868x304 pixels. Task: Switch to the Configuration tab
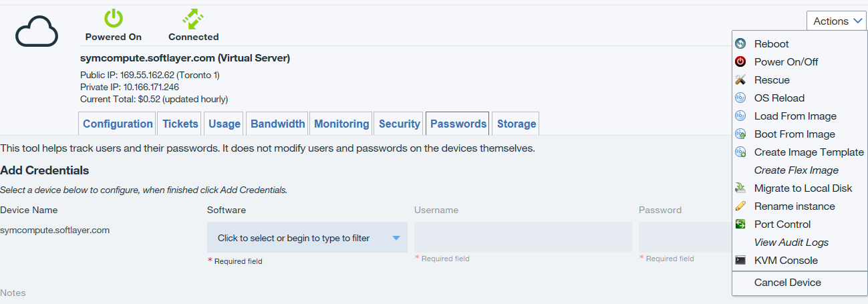118,124
